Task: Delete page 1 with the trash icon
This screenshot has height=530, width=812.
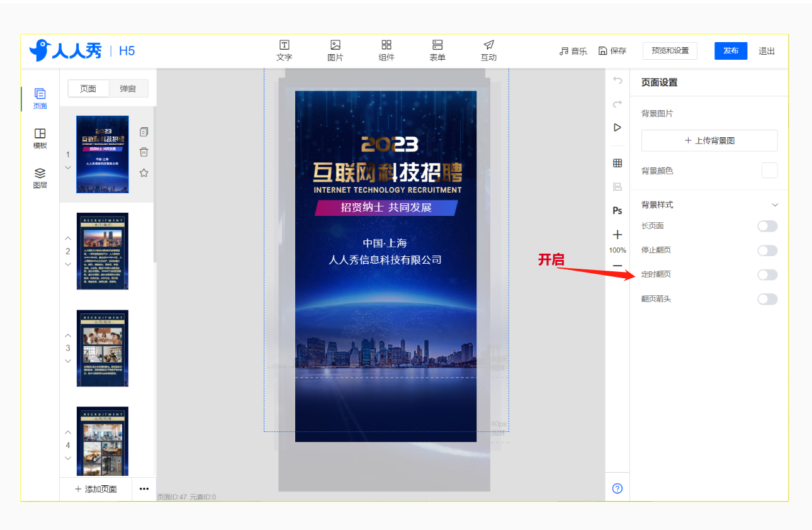Action: coord(144,152)
